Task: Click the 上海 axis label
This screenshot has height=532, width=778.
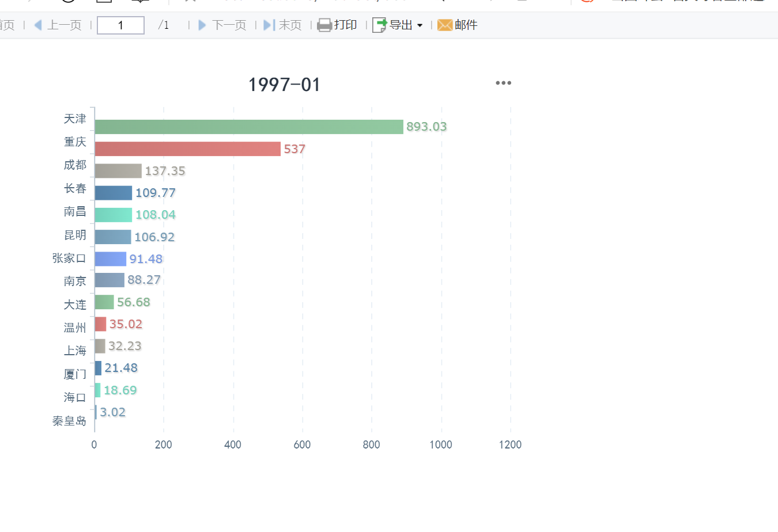Action: coord(75,351)
